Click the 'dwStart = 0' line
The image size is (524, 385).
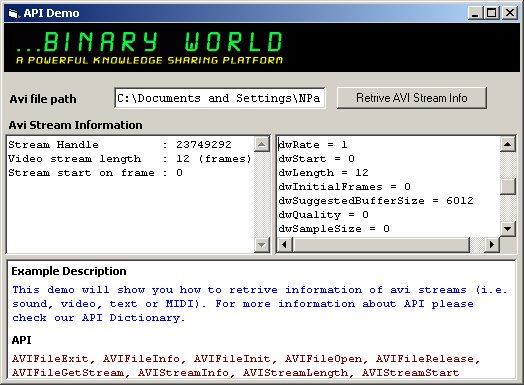pyautogui.click(x=316, y=159)
